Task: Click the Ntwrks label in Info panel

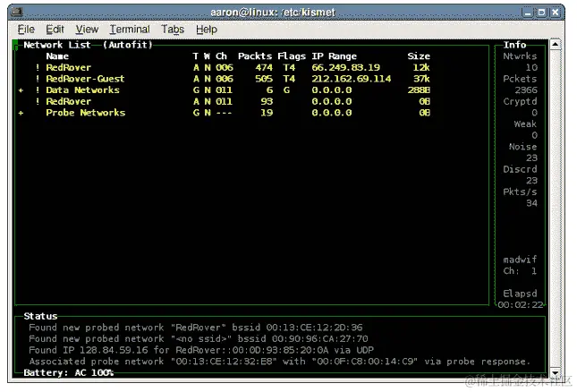Action: 520,56
